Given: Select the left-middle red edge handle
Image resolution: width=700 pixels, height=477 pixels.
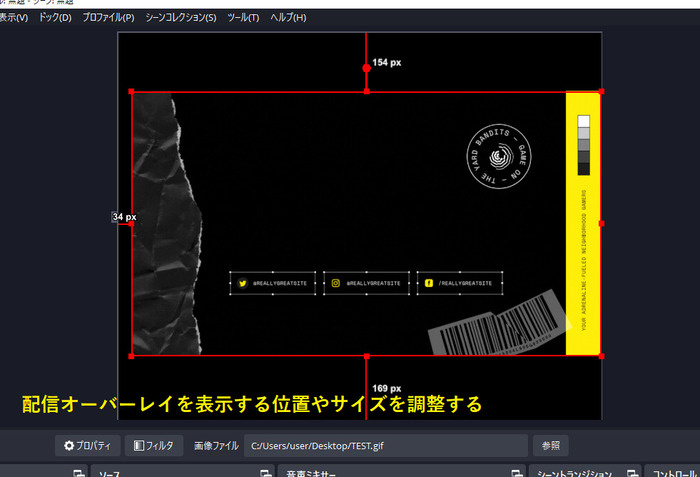Looking at the screenshot, I should (131, 224).
